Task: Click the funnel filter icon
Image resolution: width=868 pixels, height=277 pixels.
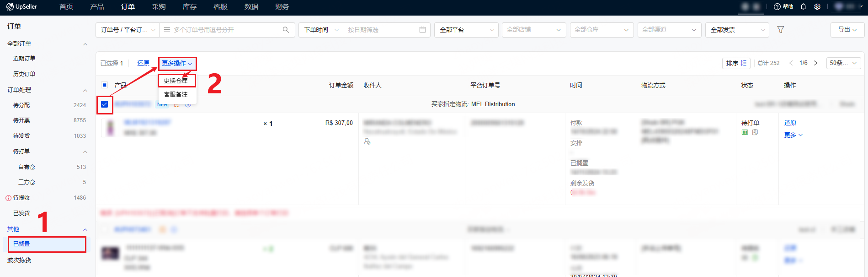Action: point(781,30)
